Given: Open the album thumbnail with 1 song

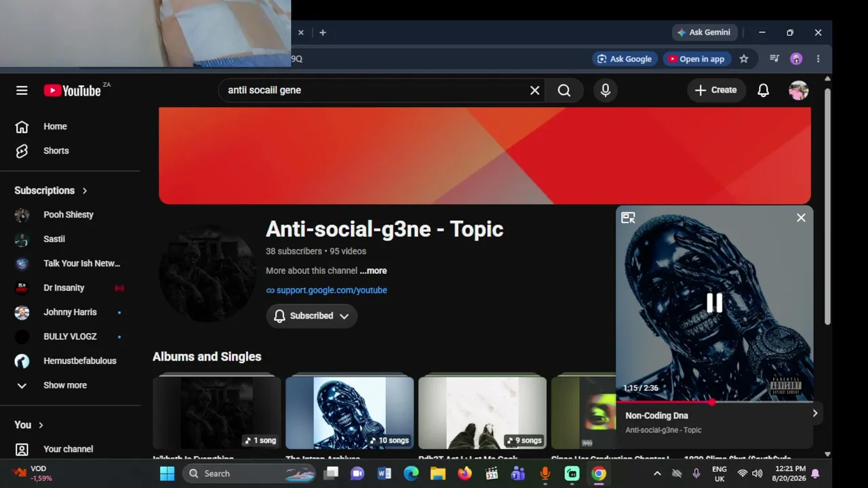Looking at the screenshot, I should click(217, 413).
